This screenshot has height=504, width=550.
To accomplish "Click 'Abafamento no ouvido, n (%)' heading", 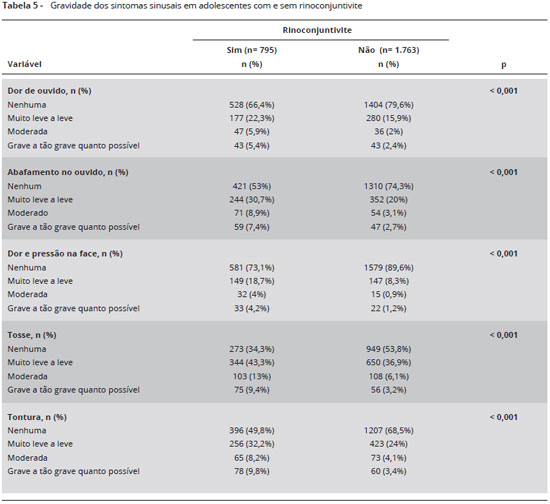I will click(68, 172).
